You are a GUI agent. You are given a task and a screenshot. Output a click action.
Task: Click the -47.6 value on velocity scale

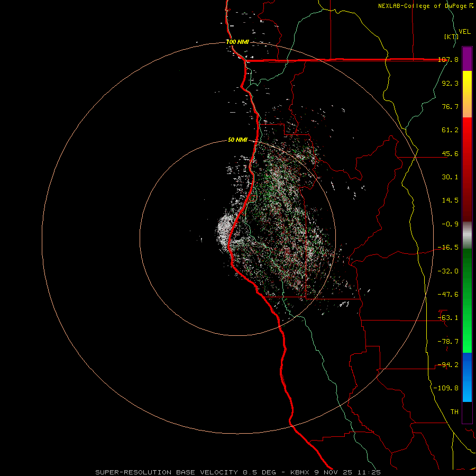pyautogui.click(x=448, y=295)
